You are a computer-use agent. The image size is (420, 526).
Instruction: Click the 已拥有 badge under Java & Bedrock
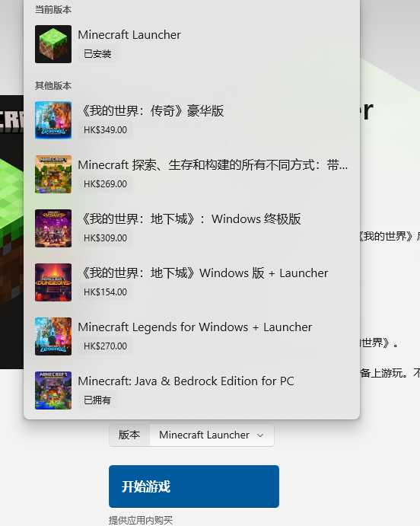(x=97, y=400)
